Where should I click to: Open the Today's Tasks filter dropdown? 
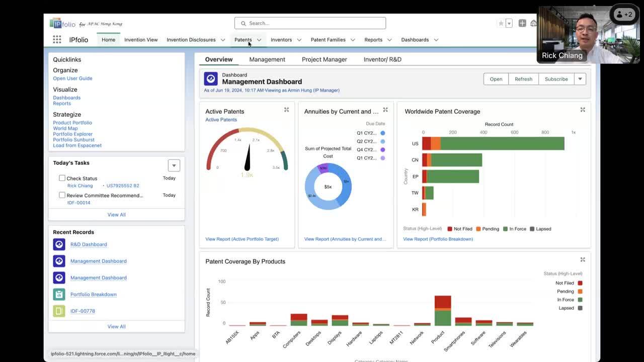174,165
